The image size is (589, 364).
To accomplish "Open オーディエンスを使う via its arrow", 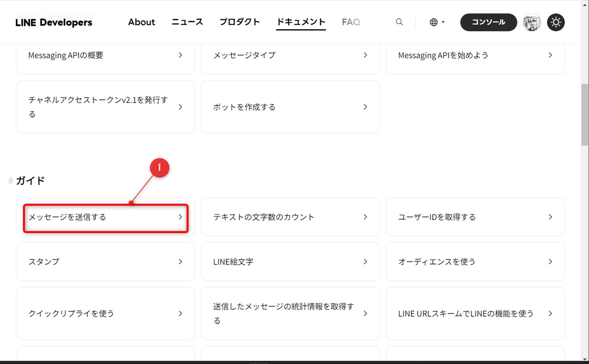I will click(550, 261).
